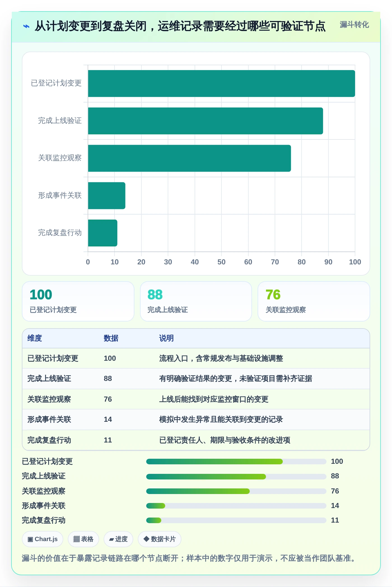This screenshot has width=392, height=587.
Task: Click the 已登记计划变更 progress bar
Action: (x=236, y=462)
